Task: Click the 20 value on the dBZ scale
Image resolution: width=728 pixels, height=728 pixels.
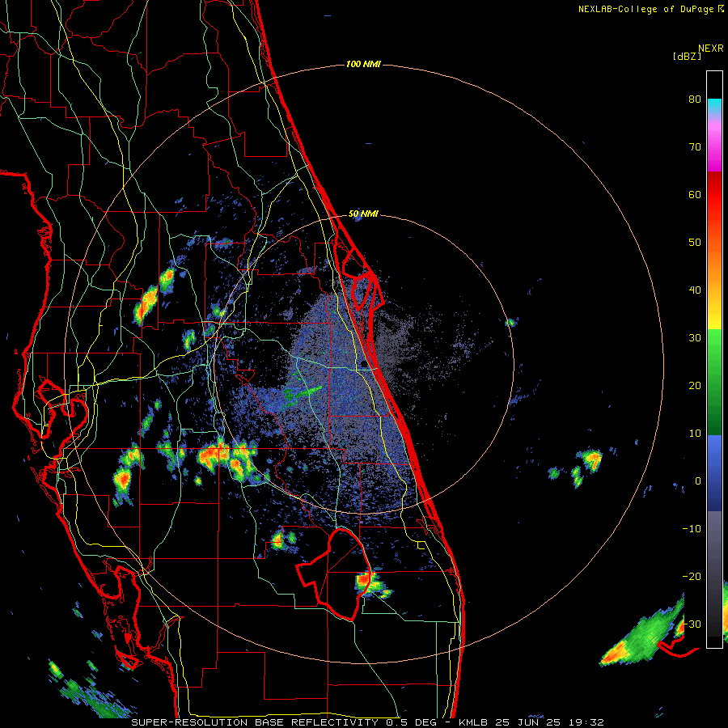Action: click(x=695, y=386)
